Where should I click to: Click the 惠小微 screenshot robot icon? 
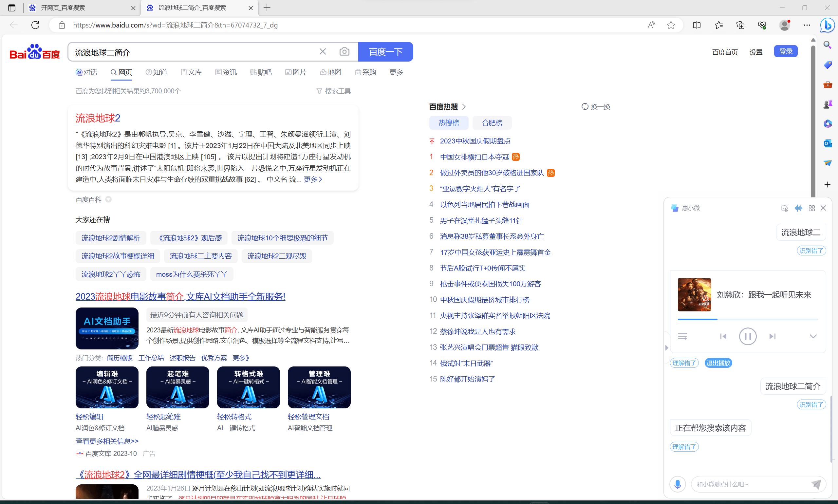tap(784, 208)
